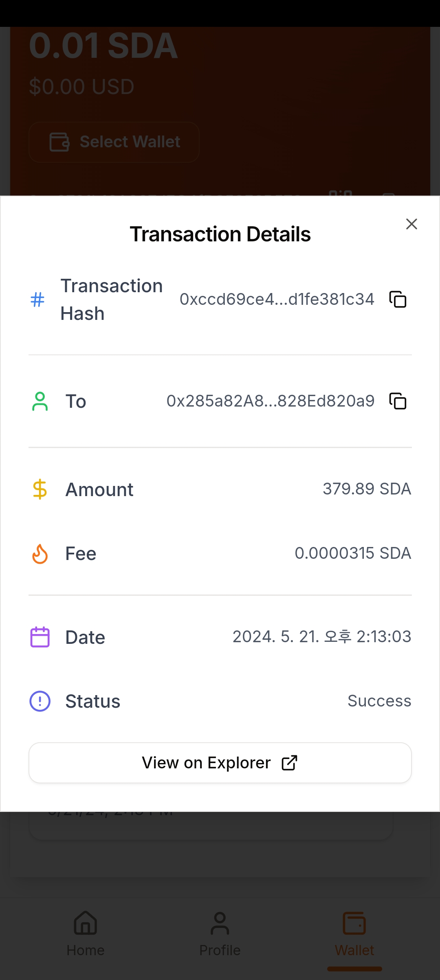This screenshot has height=980, width=440.
Task: Click the 379.89 SDA amount value
Action: point(367,489)
